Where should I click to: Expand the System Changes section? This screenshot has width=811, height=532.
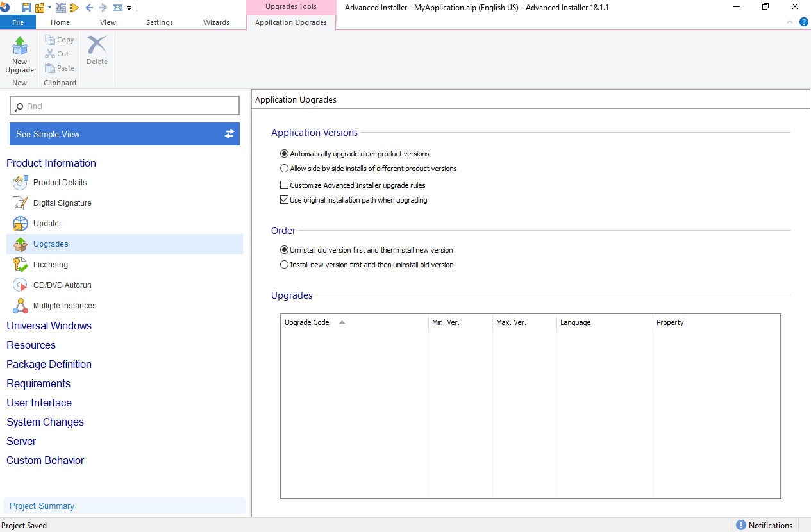pyautogui.click(x=45, y=422)
